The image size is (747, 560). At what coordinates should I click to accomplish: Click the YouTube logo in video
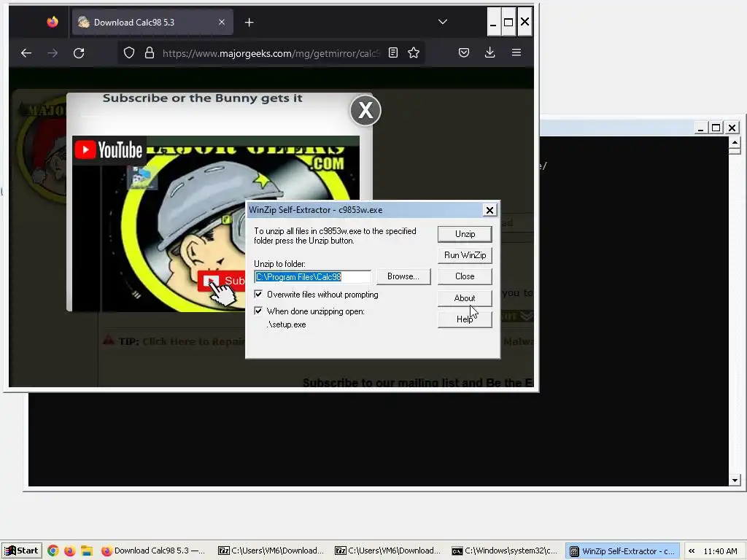(x=109, y=149)
